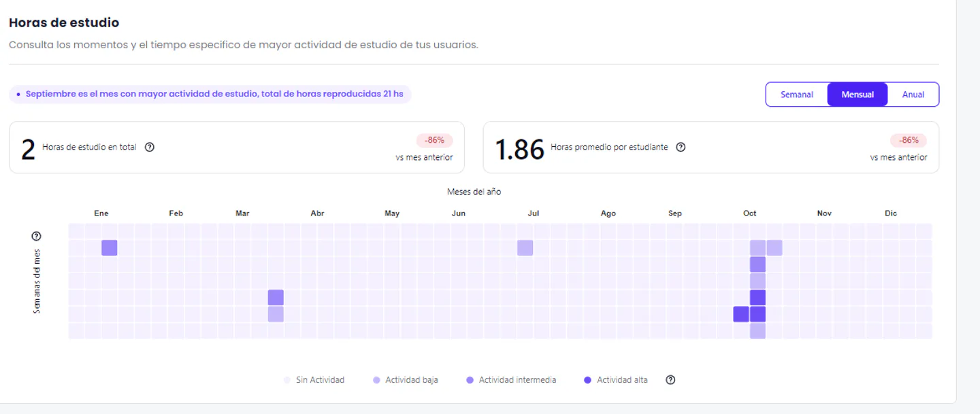
Task: Switch to the Anual view
Action: [913, 94]
